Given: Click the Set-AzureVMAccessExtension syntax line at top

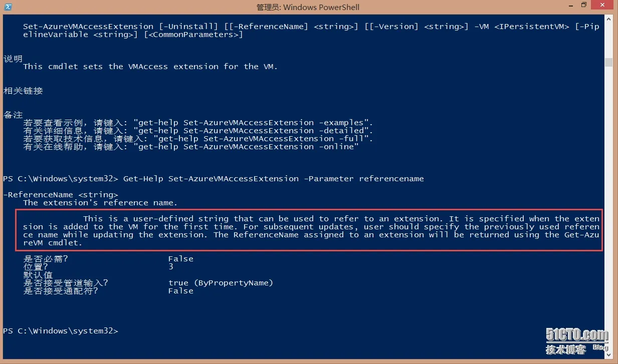Looking at the screenshot, I should [311, 31].
